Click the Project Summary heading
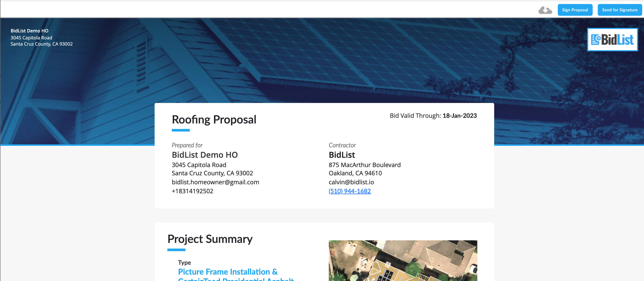 pyautogui.click(x=210, y=239)
